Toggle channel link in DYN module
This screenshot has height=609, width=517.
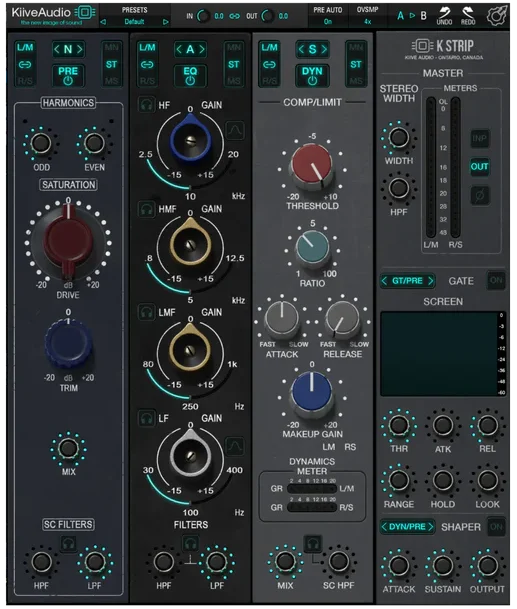coord(269,64)
